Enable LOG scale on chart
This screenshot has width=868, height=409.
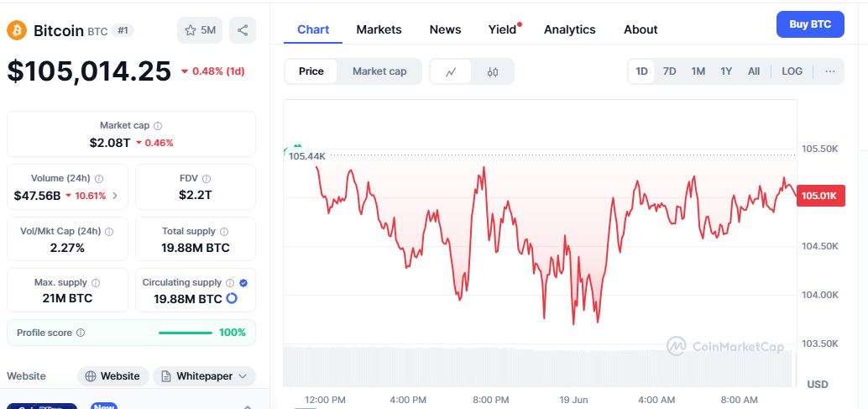point(792,71)
